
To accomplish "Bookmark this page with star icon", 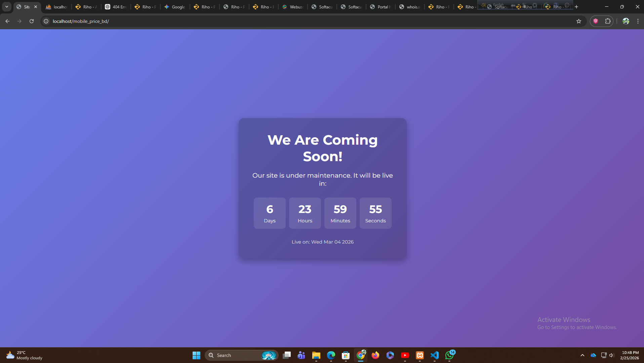I will click(578, 21).
